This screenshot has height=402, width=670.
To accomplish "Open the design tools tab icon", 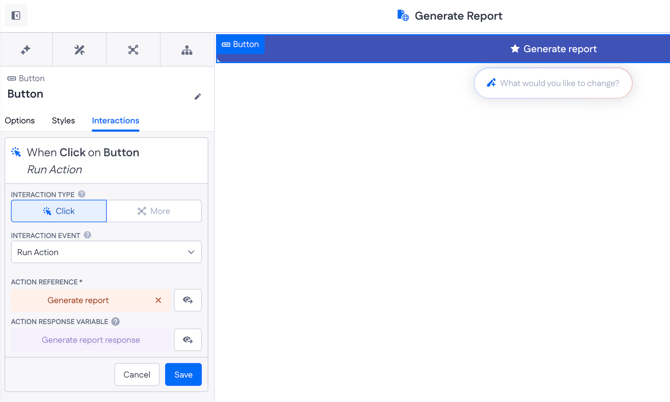I will (x=79, y=50).
